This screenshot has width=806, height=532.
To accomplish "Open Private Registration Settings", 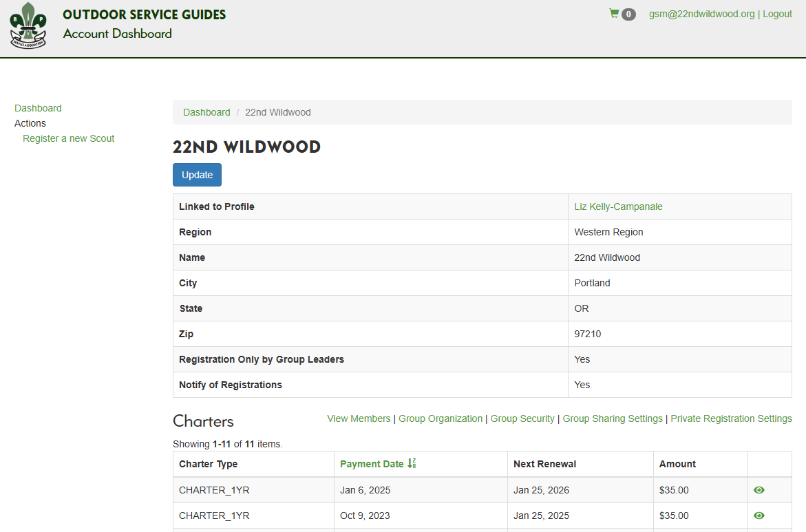I will coord(731,418).
